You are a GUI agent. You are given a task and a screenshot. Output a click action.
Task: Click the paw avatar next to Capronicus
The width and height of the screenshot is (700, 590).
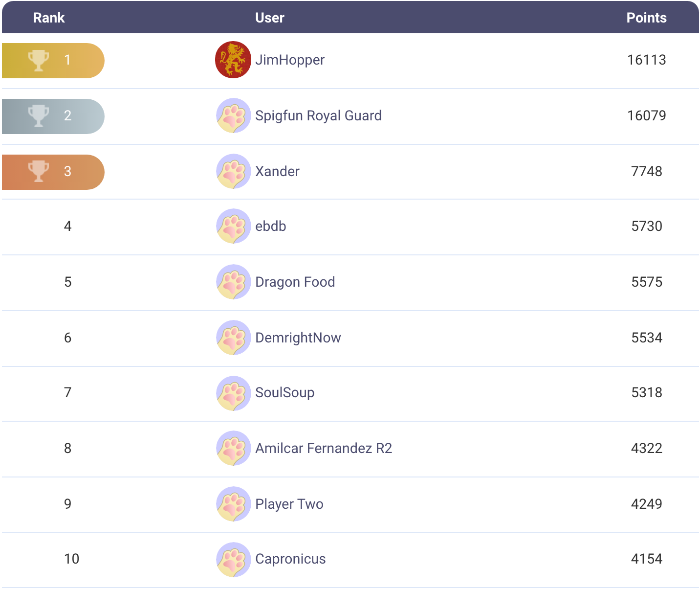click(233, 559)
